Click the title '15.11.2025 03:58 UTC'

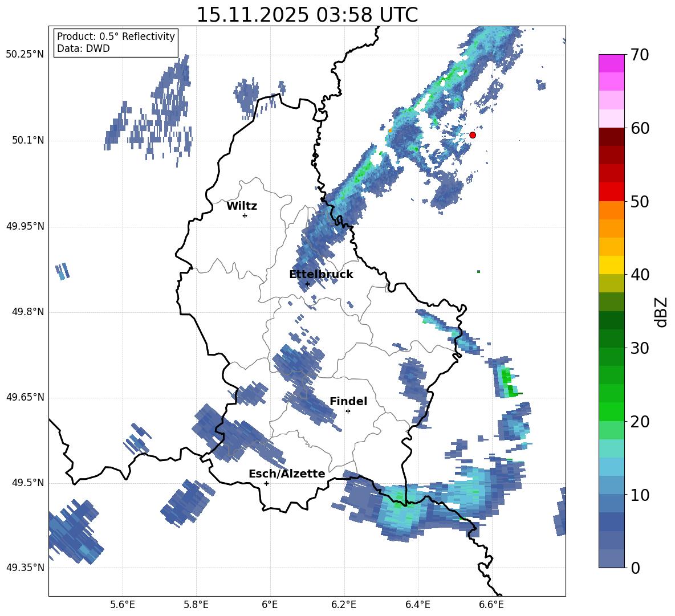pos(307,15)
